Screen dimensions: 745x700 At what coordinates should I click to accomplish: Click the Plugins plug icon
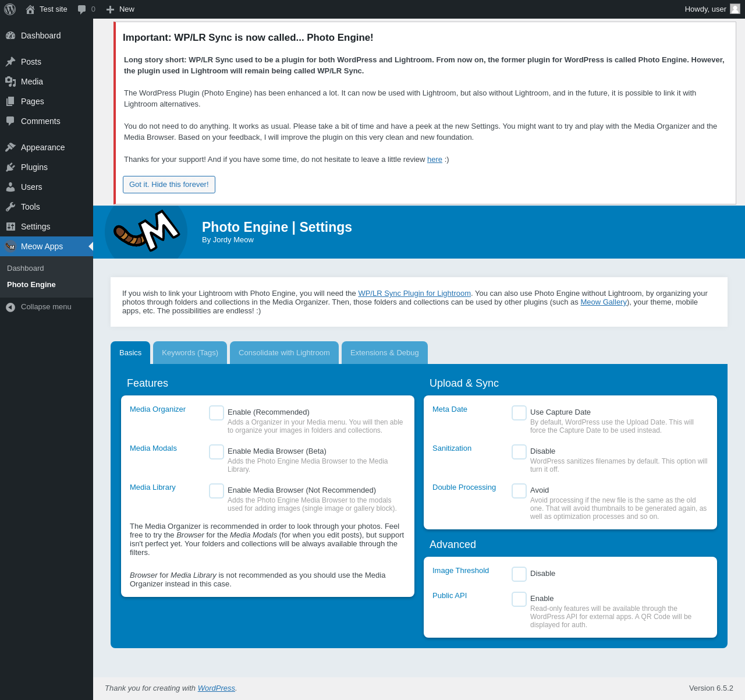click(x=10, y=167)
